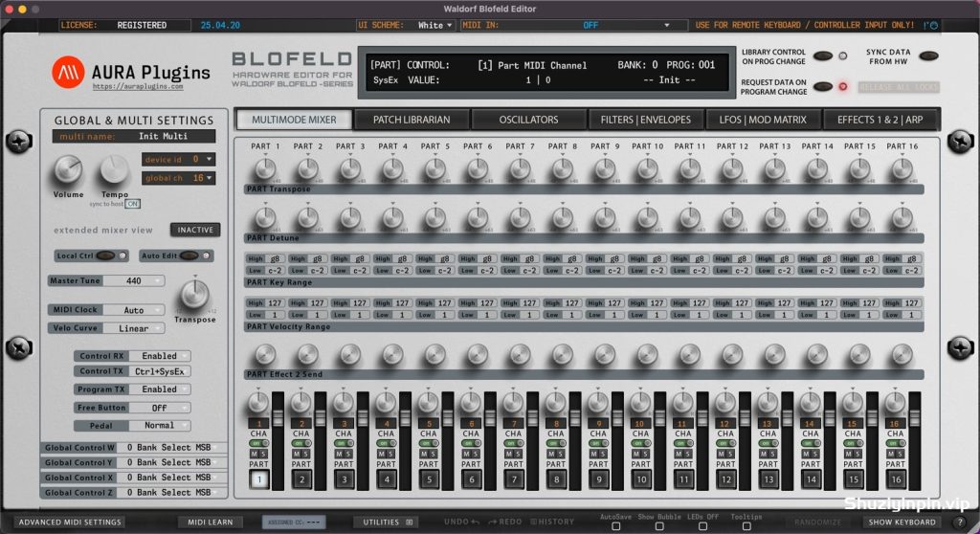Open the global ch dropdown
Viewport: 980px width, 534px height.
(x=179, y=178)
